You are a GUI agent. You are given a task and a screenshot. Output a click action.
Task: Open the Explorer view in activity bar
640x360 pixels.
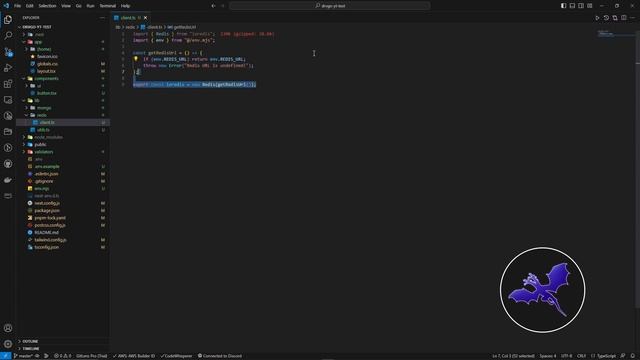click(8, 20)
